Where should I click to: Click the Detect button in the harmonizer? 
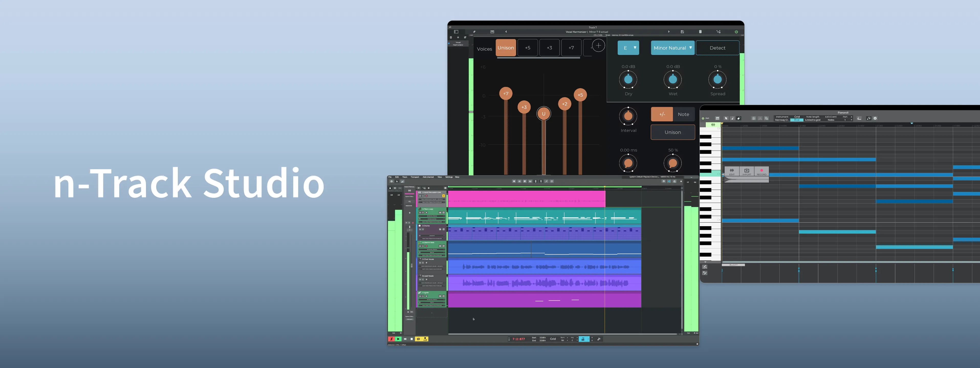point(717,48)
